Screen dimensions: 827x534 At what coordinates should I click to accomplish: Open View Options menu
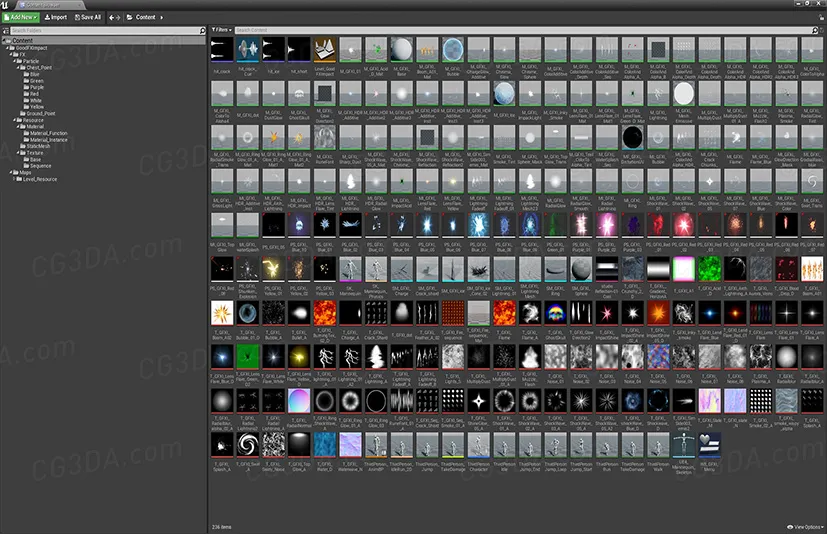[805, 527]
